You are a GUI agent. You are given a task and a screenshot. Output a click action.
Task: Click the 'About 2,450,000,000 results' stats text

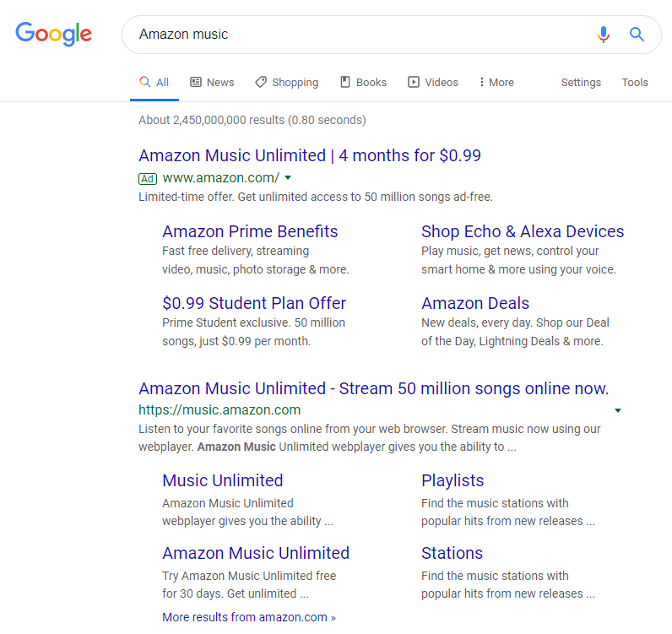(x=252, y=120)
